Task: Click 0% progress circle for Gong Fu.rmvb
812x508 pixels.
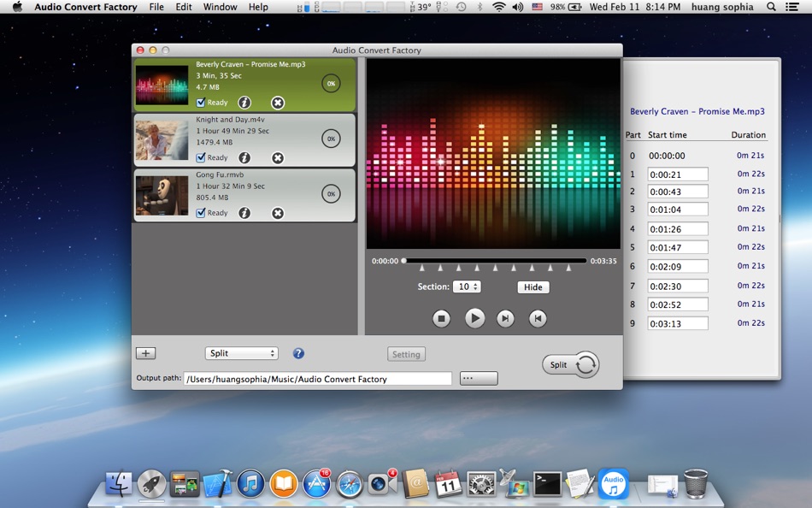Action: click(x=331, y=194)
